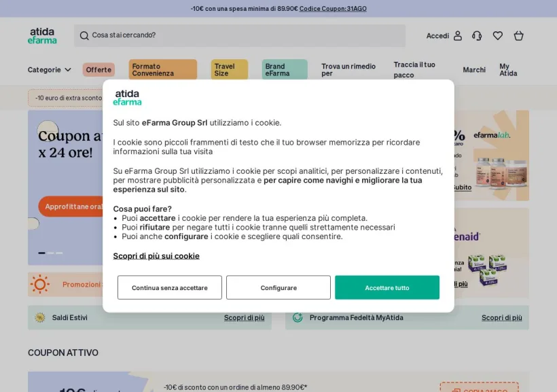Open Scopri di più for Saldi Estivi
This screenshot has height=392, width=557.
click(x=244, y=318)
